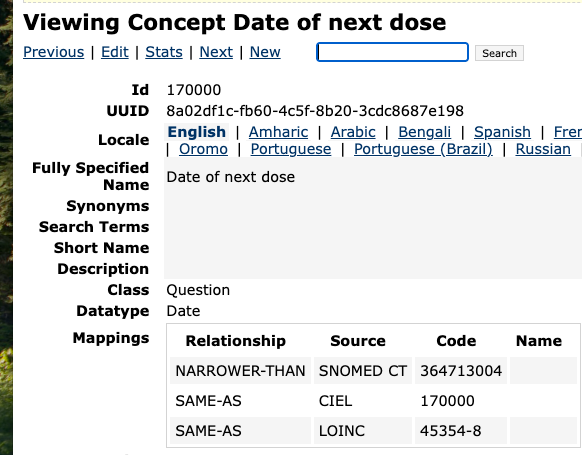582x455 pixels.
Task: Switch locale to Portuguese
Action: pyautogui.click(x=291, y=149)
